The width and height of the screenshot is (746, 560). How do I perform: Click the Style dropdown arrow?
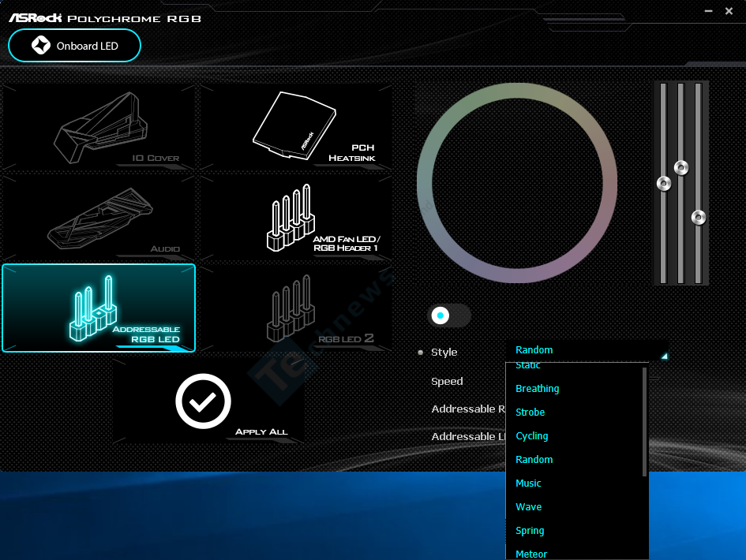coord(664,356)
